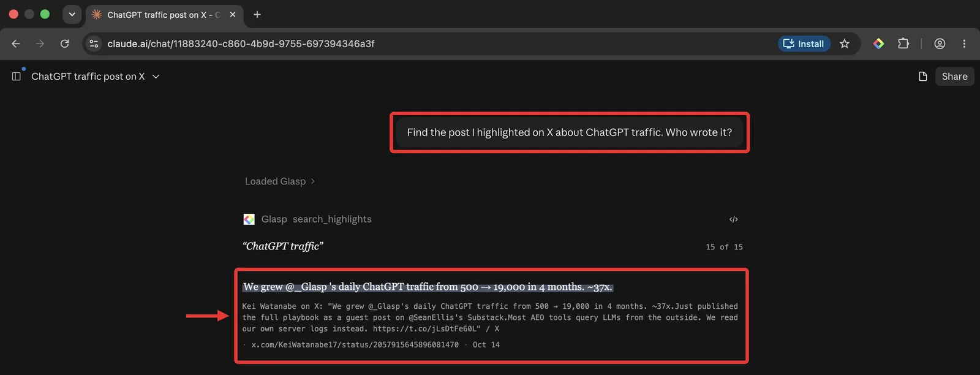Screen dimensions: 980x375
Task: Toggle the Claude sidebar panel icon
Action: click(x=17, y=77)
